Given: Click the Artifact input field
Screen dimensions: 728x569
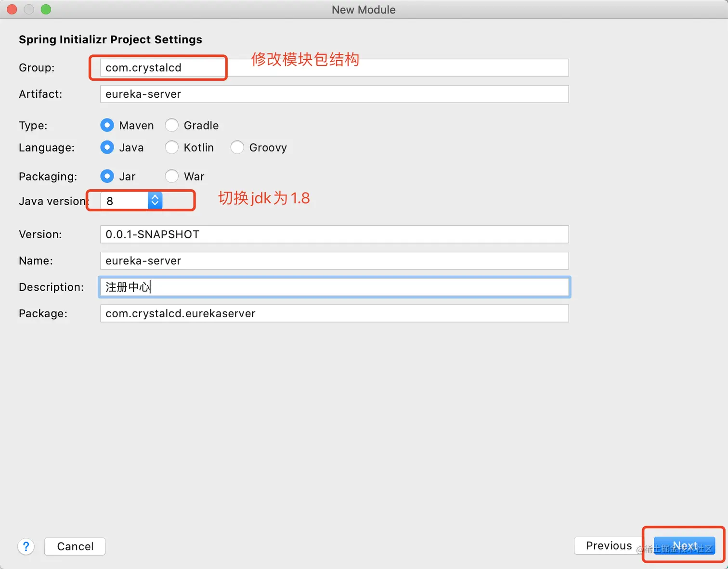Looking at the screenshot, I should pos(334,94).
